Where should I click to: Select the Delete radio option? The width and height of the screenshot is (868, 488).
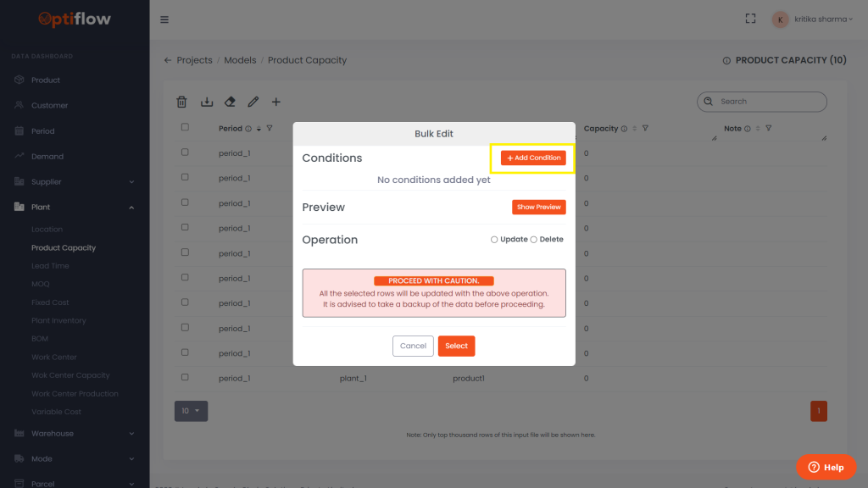[534, 240]
